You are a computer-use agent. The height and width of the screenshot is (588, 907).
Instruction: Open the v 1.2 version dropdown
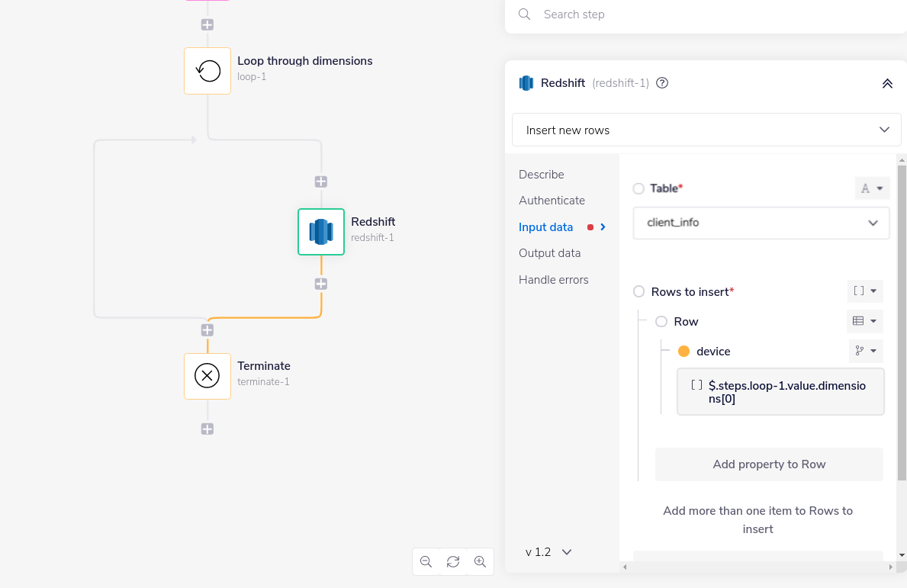[x=548, y=551]
